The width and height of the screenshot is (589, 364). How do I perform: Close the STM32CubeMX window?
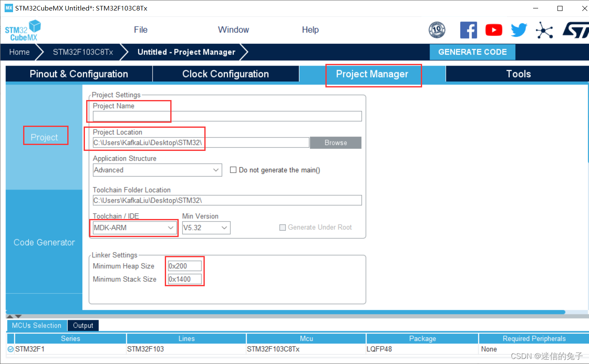pyautogui.click(x=584, y=8)
